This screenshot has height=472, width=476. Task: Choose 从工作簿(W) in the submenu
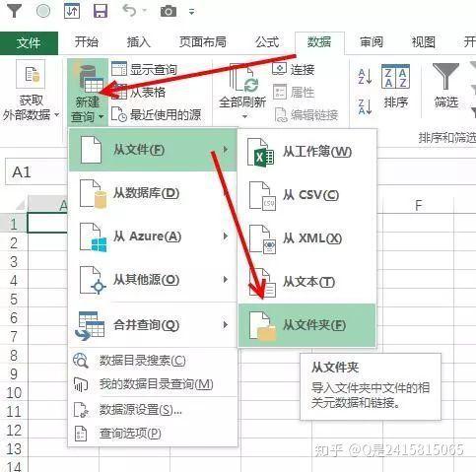coord(306,152)
